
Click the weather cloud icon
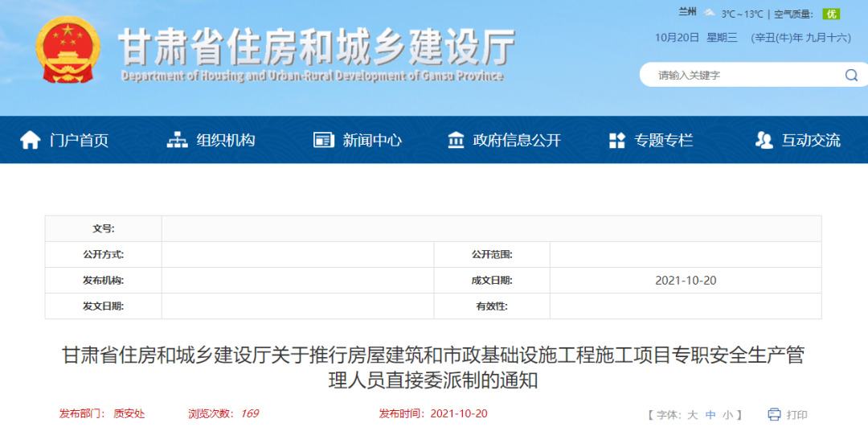click(709, 13)
